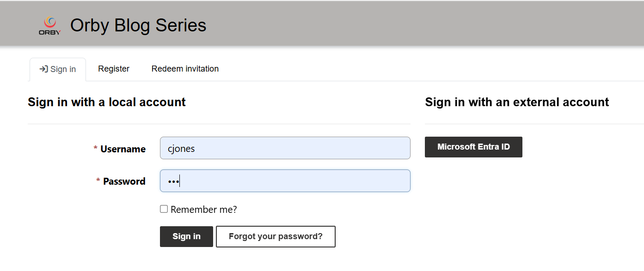Viewport: 644px width, 271px height.
Task: Click the Orby Blog Series title
Action: [138, 25]
